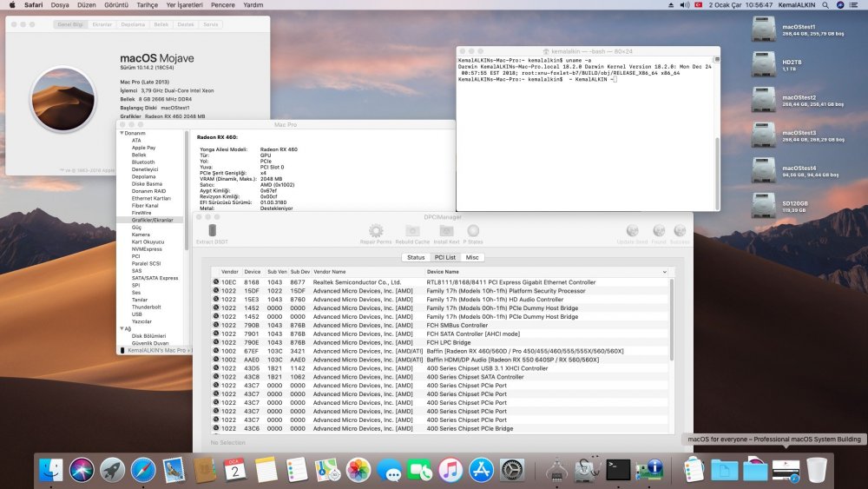
Task: Open Notes icon in dock
Action: pos(266,470)
